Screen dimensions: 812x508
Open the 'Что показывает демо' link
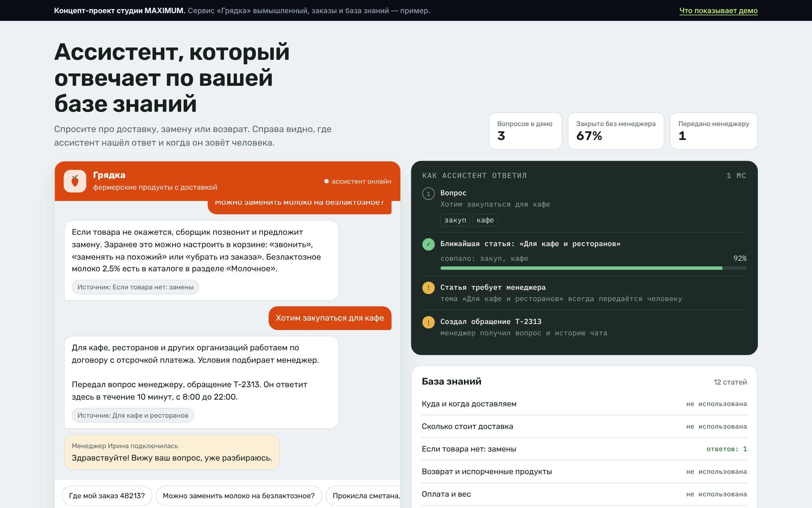tap(718, 11)
